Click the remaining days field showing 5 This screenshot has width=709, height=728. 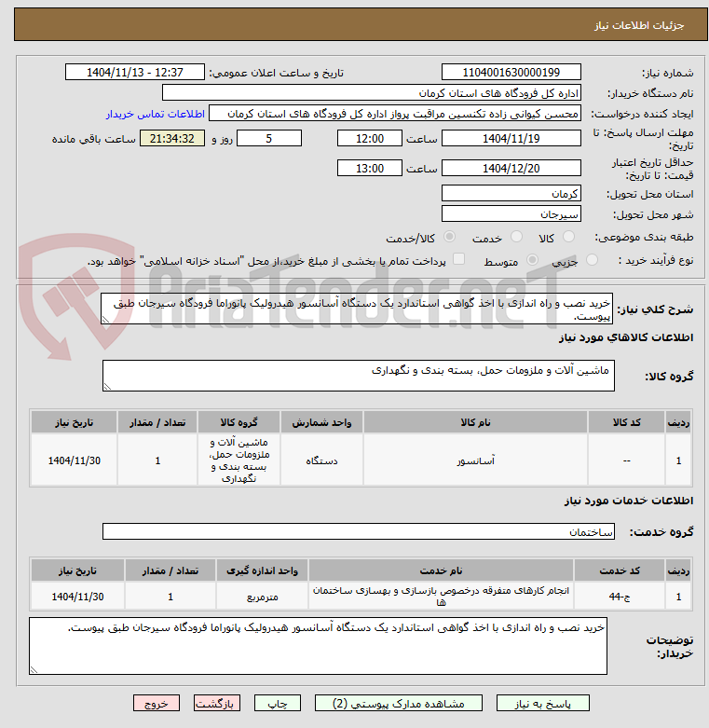(269, 138)
